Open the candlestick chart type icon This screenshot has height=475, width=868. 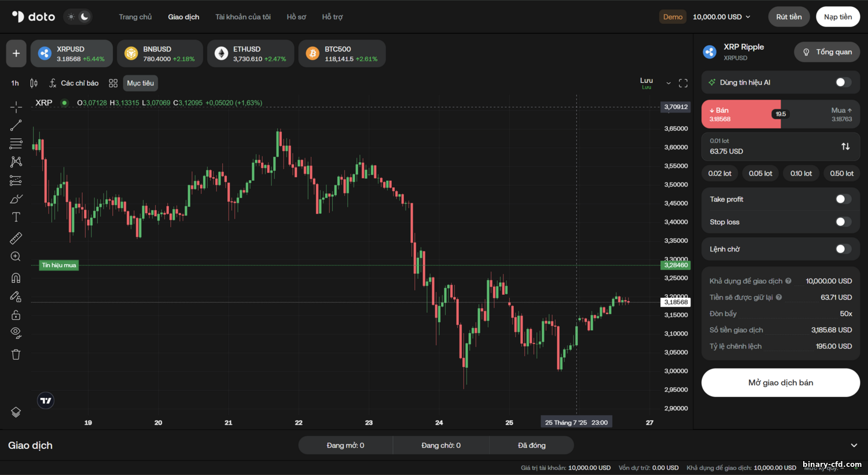click(34, 83)
